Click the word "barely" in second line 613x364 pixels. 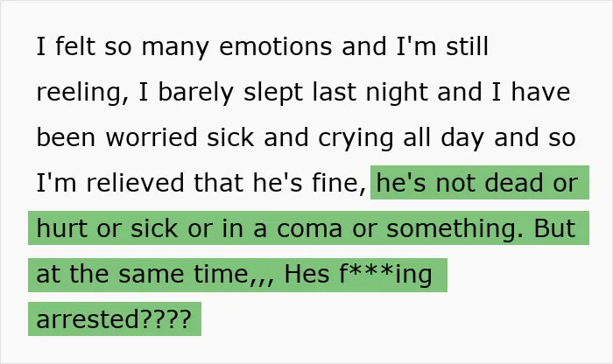tap(196, 93)
